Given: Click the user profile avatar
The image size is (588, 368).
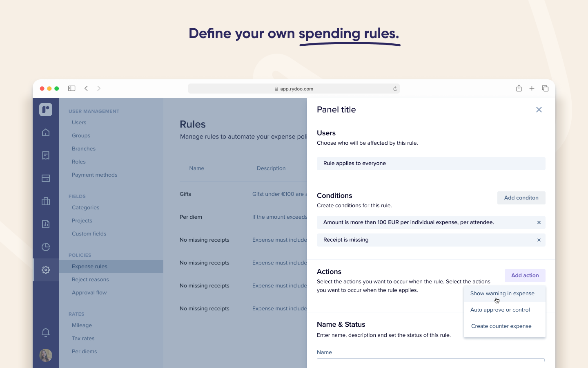Looking at the screenshot, I should click(x=46, y=355).
